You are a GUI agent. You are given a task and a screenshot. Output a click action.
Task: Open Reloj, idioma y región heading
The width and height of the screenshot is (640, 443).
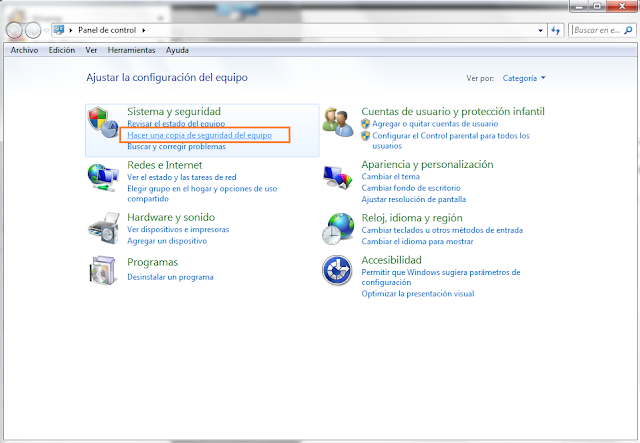(x=412, y=218)
